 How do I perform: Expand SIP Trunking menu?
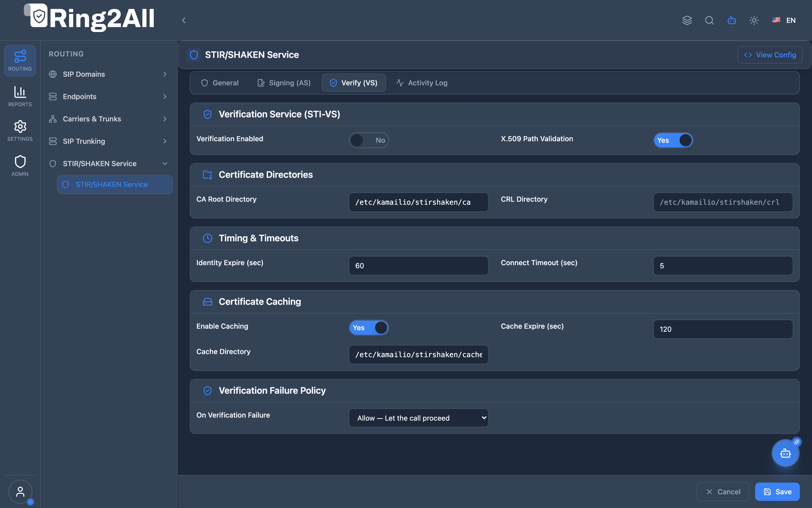108,141
